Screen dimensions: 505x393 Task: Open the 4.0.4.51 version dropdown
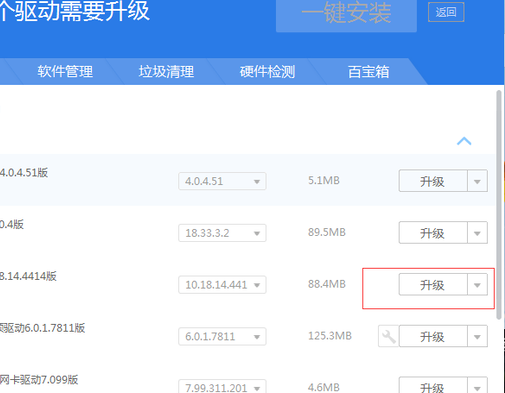click(222, 181)
